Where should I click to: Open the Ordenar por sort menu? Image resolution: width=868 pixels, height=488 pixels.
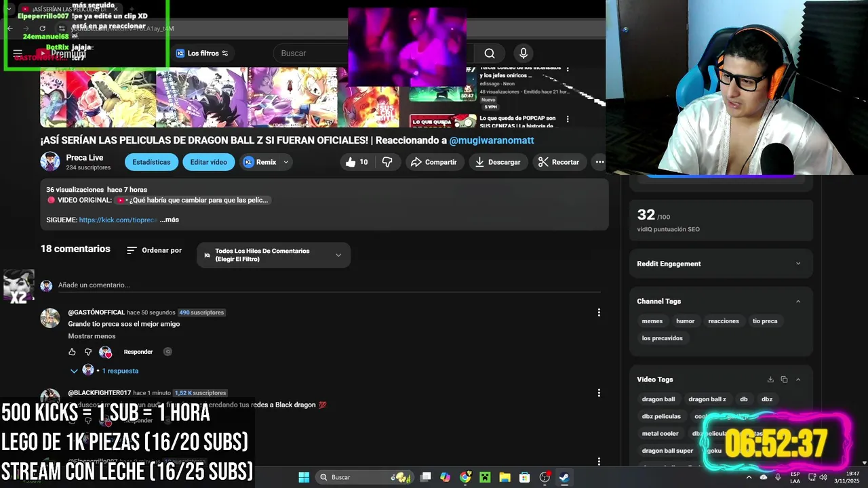tap(155, 250)
